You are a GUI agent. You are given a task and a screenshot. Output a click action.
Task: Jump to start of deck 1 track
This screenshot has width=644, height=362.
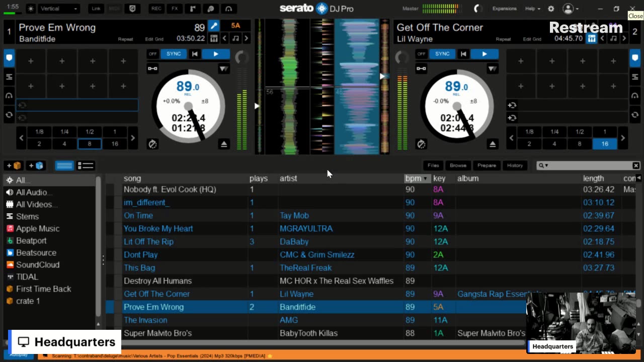pos(194,54)
